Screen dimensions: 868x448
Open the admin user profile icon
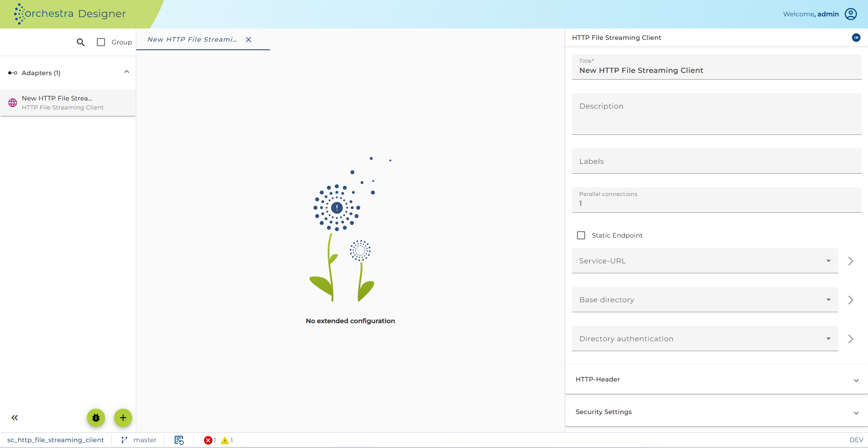[x=851, y=14]
